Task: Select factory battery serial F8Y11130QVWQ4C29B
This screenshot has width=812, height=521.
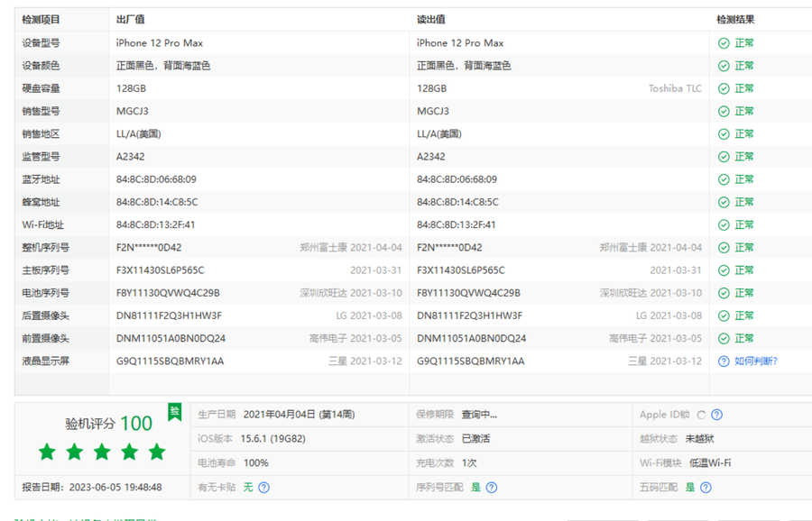Action: point(168,293)
